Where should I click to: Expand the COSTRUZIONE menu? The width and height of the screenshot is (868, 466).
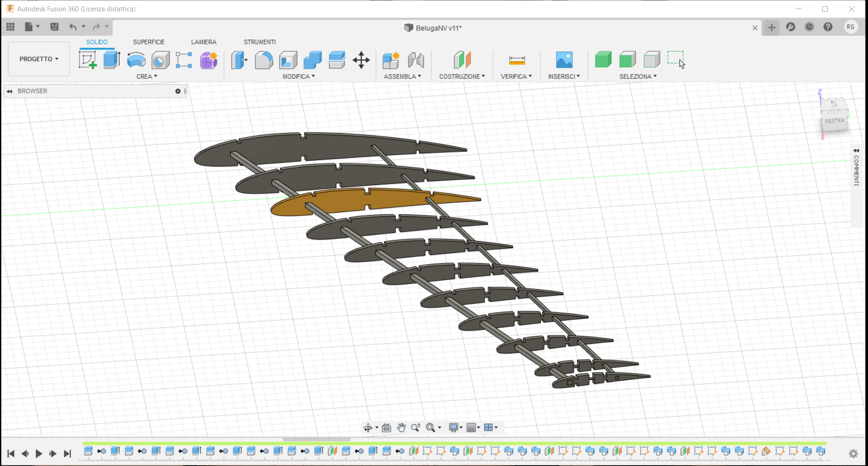pos(462,76)
